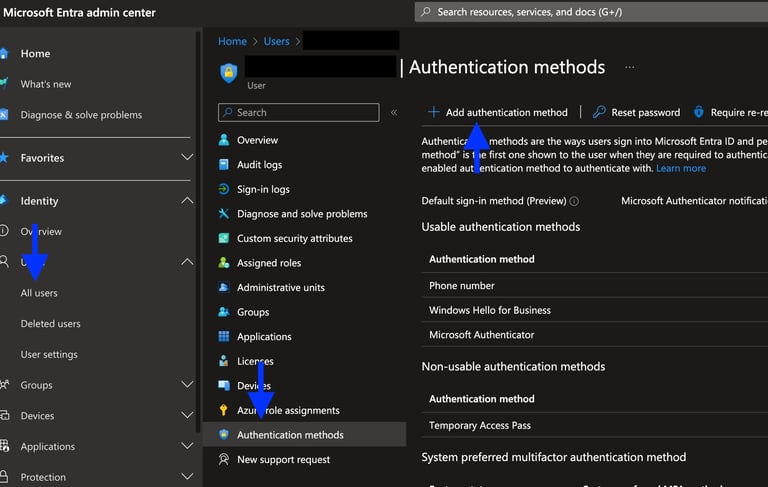The width and height of the screenshot is (768, 487).
Task: Follow the Learn more link
Action: point(681,169)
